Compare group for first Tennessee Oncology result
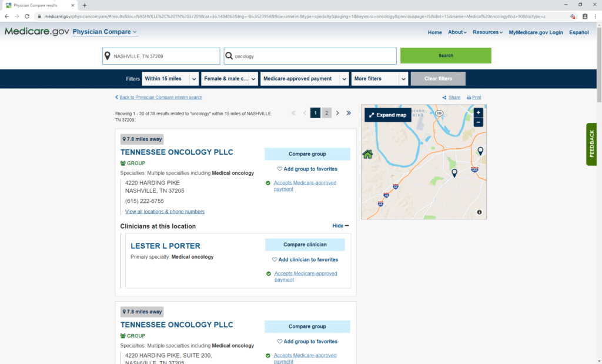 point(307,154)
